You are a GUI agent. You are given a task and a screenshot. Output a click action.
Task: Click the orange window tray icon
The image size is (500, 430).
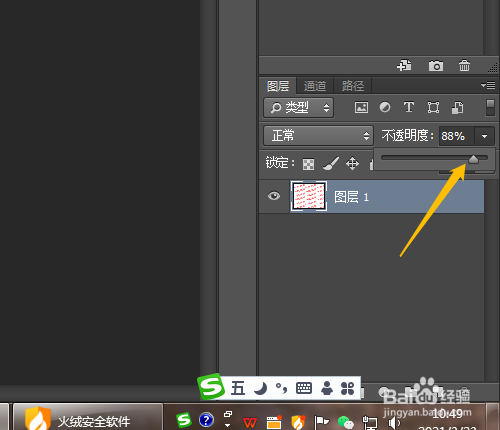click(x=274, y=422)
